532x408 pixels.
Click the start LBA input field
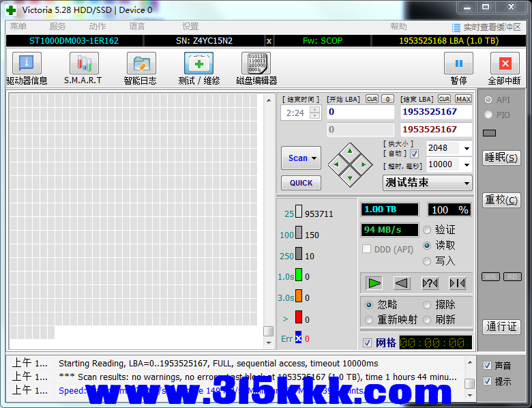(361, 112)
